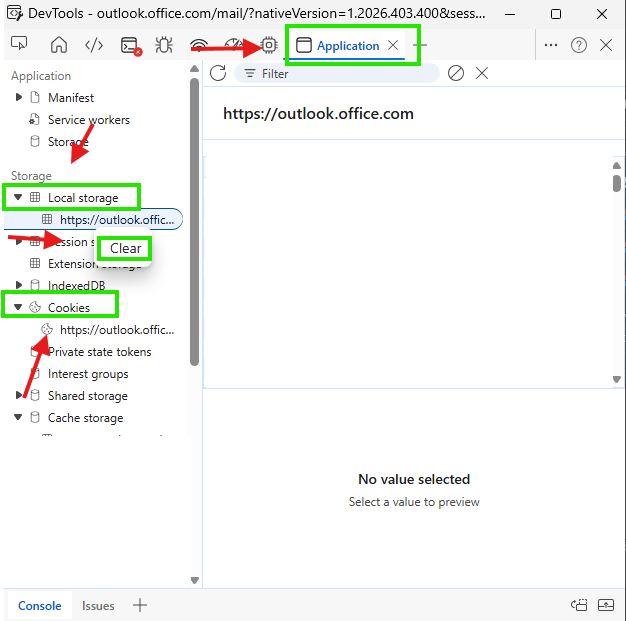Image resolution: width=626 pixels, height=621 pixels.
Task: Select the Local storage tree item
Action: [x=83, y=198]
